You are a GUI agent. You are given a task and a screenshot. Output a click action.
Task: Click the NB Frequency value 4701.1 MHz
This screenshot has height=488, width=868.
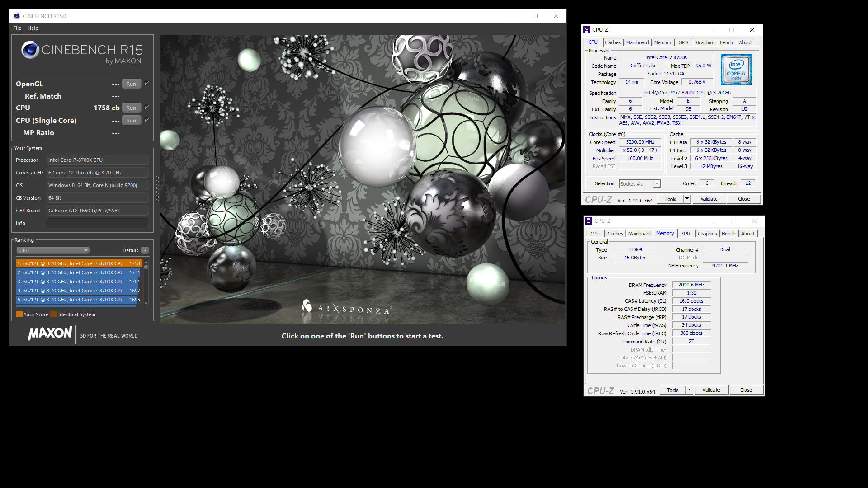725,266
